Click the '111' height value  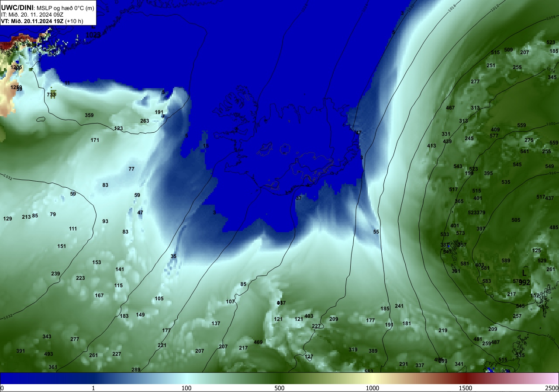click(73, 229)
